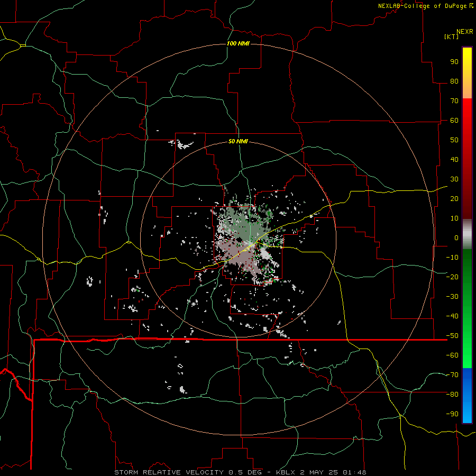
Task: Click the -80 kt value on the scale
Action: 452,395
